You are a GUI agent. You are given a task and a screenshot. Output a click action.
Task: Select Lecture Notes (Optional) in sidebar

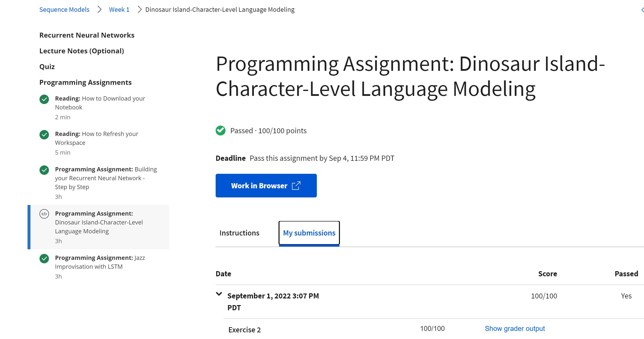click(x=82, y=51)
